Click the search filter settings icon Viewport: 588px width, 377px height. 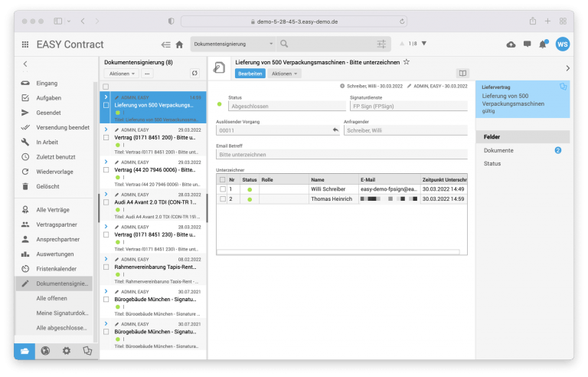381,44
